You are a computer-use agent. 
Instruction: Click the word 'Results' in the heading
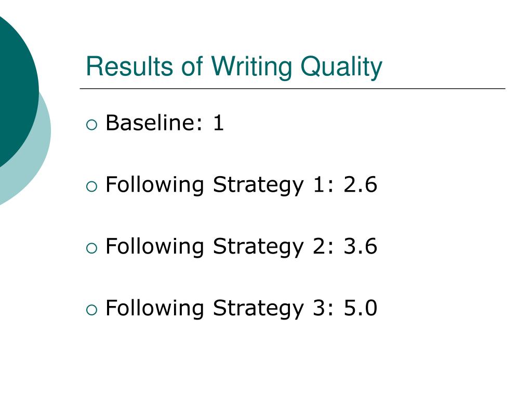(129, 66)
